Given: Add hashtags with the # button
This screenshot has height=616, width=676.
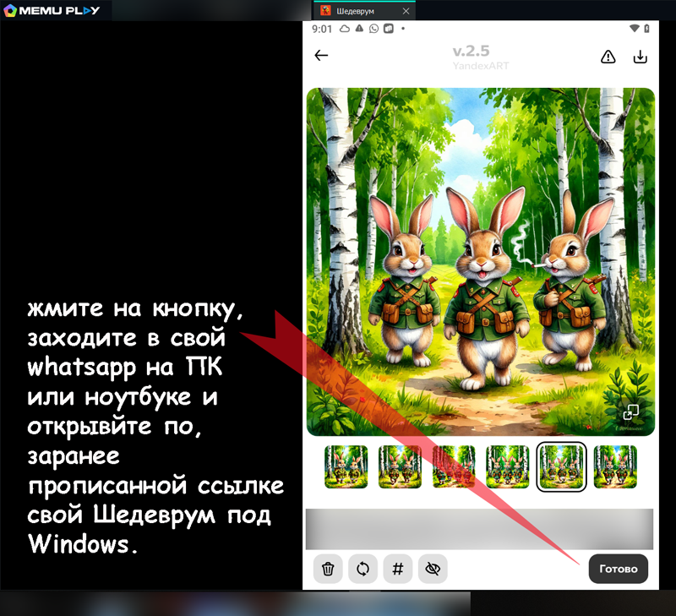Looking at the screenshot, I should (x=398, y=569).
